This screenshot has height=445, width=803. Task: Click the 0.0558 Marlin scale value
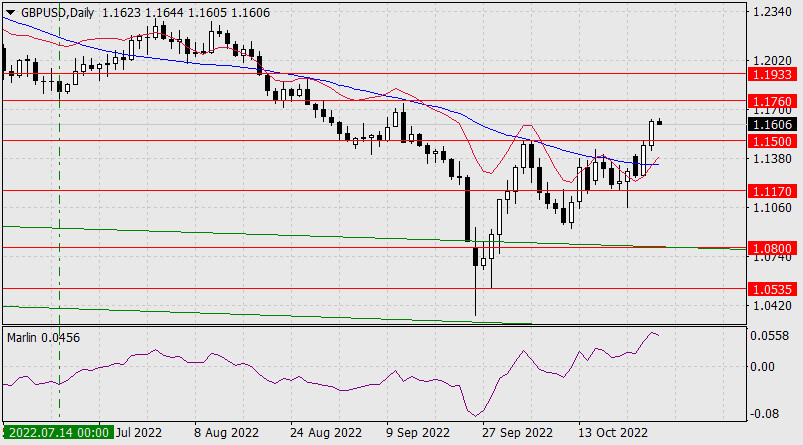pos(770,336)
